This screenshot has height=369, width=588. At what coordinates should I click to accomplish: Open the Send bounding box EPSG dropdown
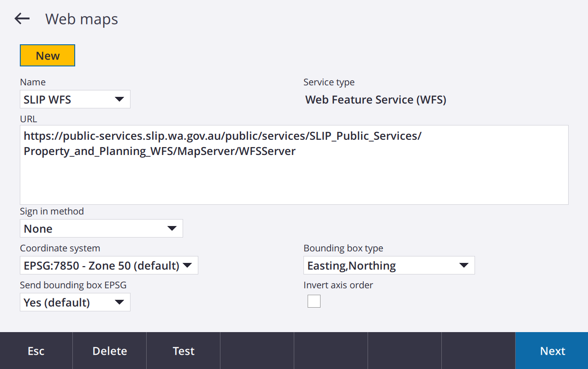click(75, 302)
